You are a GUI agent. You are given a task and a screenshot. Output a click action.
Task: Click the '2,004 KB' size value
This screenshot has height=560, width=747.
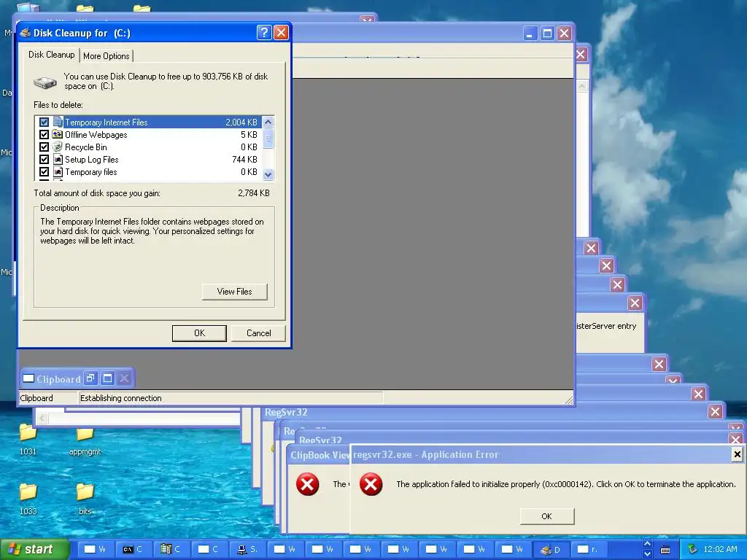pos(241,122)
